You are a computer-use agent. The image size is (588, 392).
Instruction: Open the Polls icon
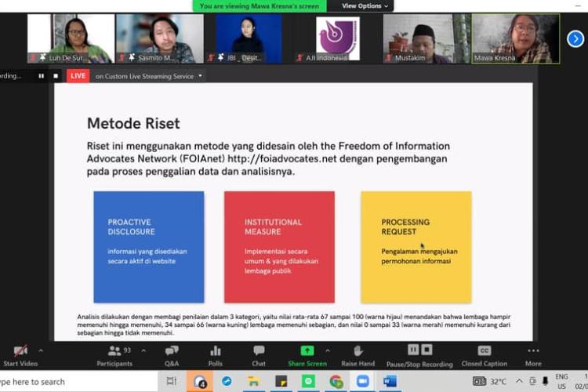(x=215, y=354)
